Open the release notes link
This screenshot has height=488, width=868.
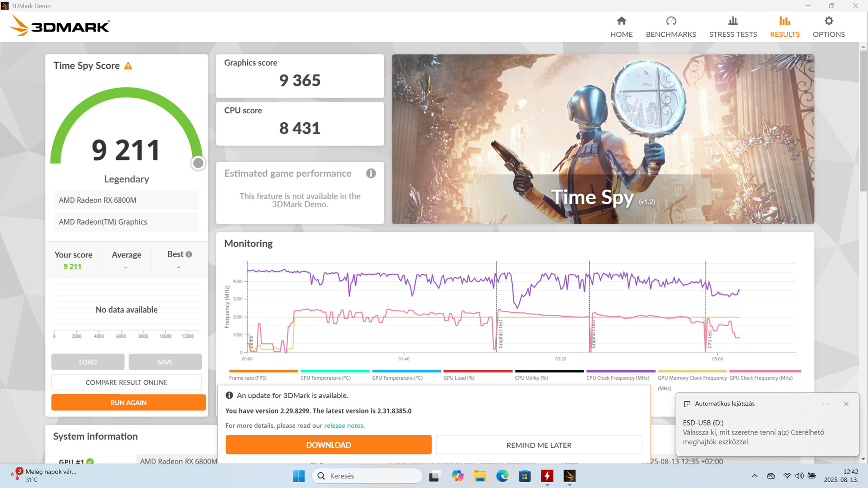point(344,426)
